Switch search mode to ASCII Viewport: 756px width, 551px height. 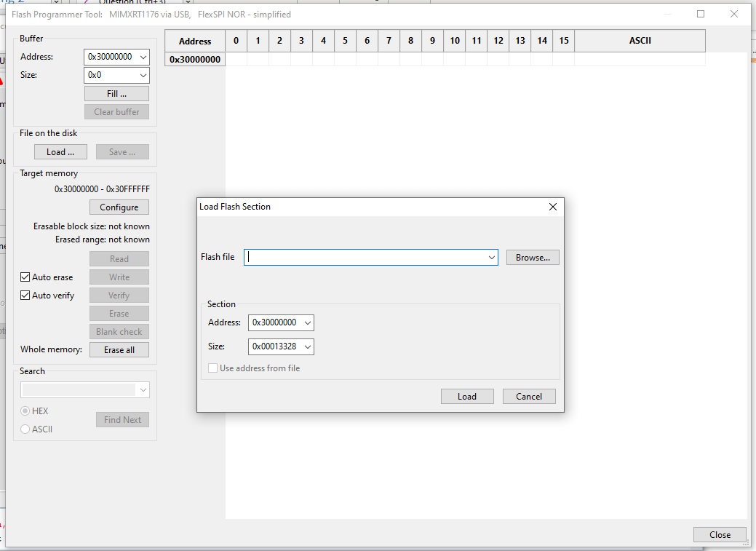25,429
